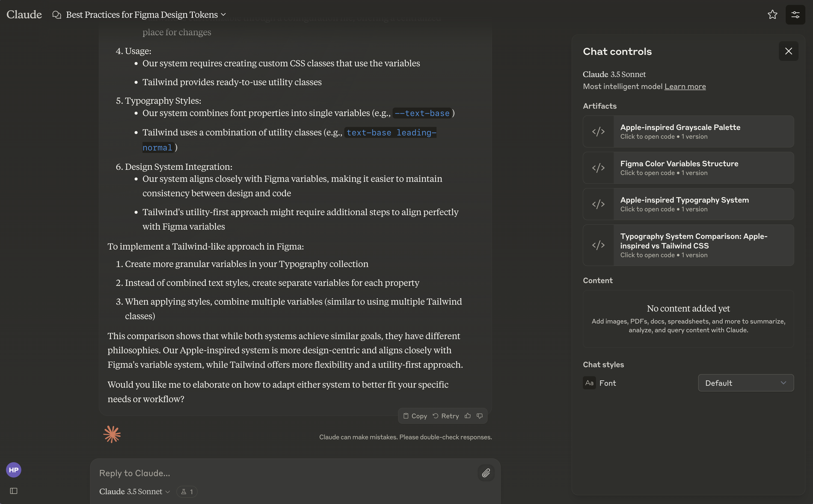Click 'To implement a Tailwind-like approach in Figma:' text
This screenshot has height=504, width=813.
pos(206,246)
